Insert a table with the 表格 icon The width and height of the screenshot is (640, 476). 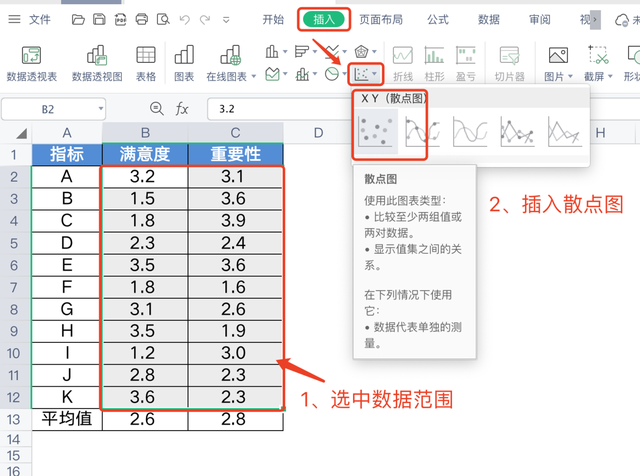tap(146, 55)
